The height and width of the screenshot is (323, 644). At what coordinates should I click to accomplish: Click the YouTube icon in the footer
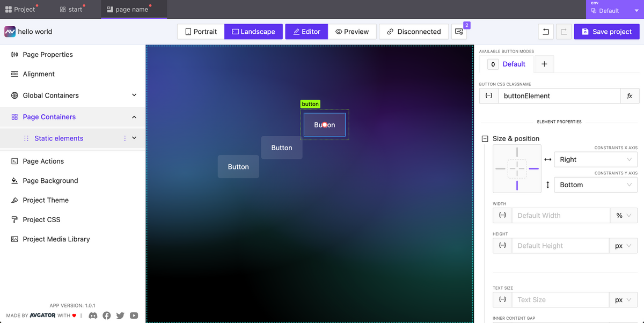tap(134, 315)
